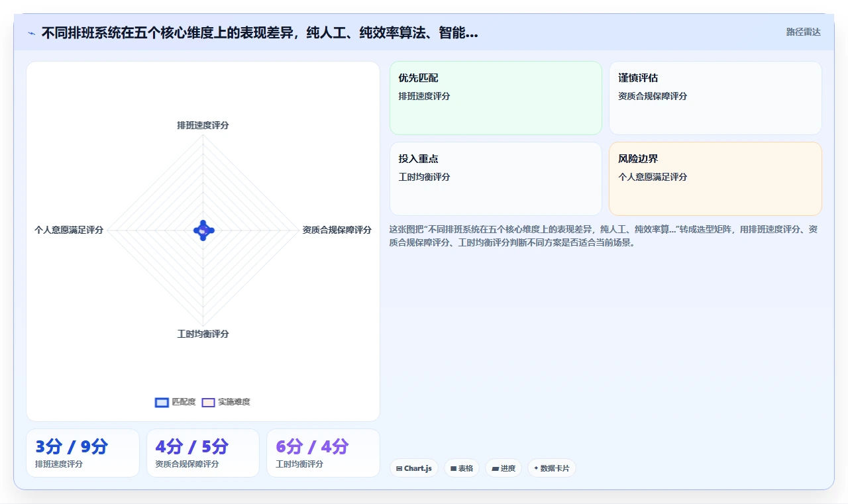Viewport: 848px width, 504px height.
Task: Click the description paragraph starting 这张图把
Action: pos(603,236)
